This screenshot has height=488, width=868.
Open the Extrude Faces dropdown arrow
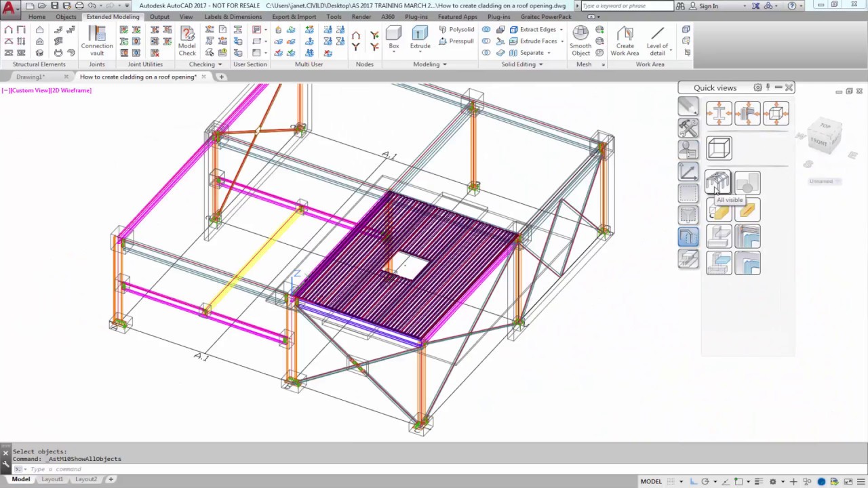(562, 41)
